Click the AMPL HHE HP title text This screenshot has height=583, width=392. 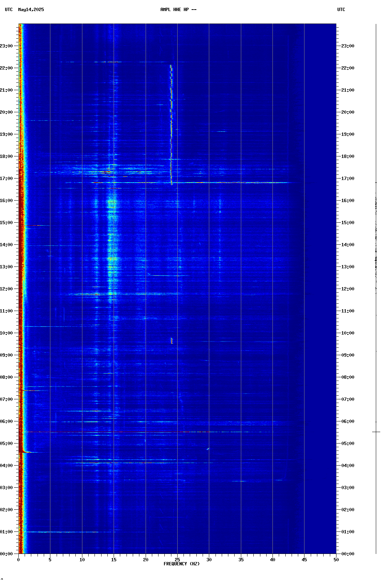tap(178, 10)
